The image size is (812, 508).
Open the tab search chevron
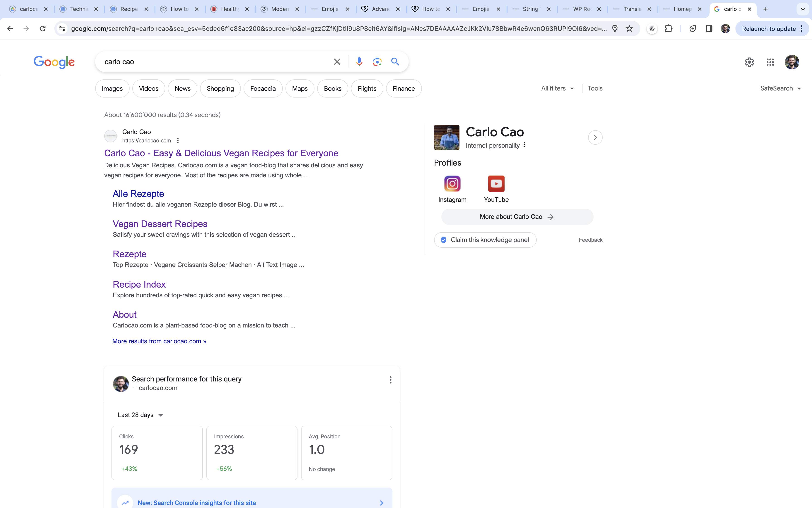coord(803,9)
